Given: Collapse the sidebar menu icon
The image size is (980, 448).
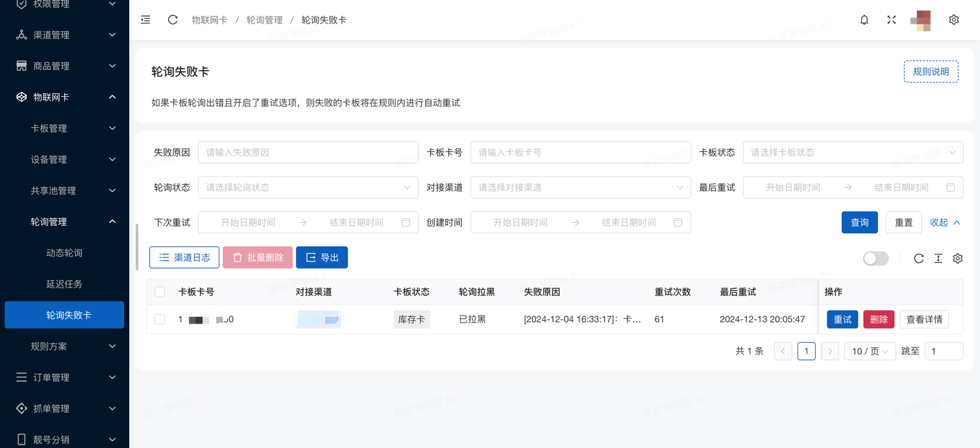Looking at the screenshot, I should [145, 20].
